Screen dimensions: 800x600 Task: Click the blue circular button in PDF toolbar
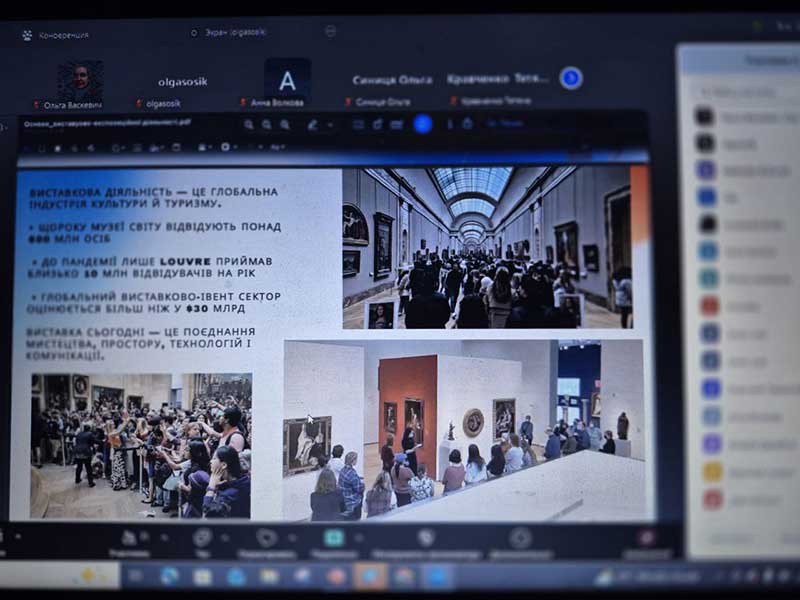(422, 124)
